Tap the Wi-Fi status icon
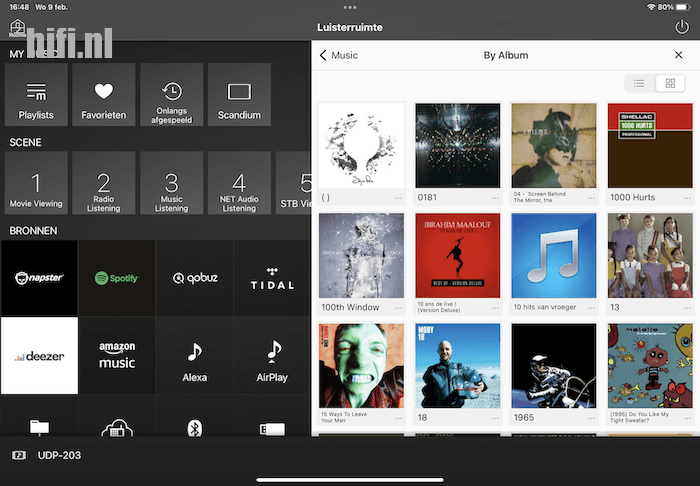 click(651, 7)
